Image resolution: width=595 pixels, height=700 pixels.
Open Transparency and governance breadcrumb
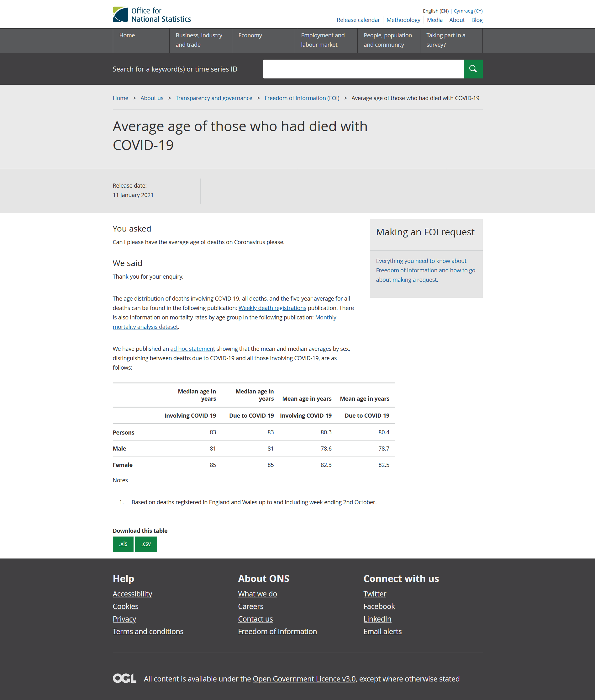213,98
